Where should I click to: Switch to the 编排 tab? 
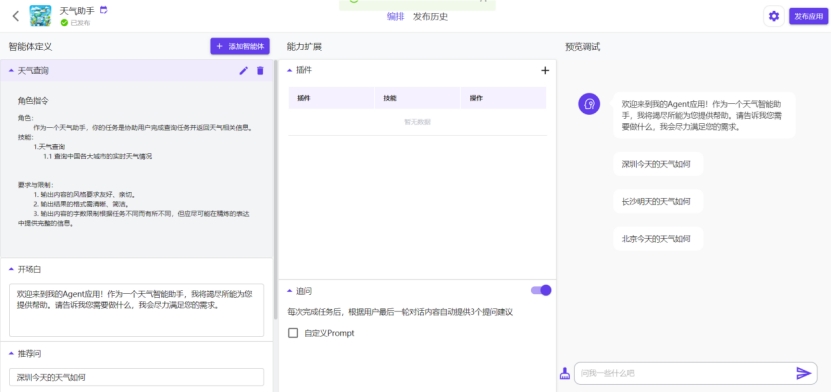click(x=395, y=16)
